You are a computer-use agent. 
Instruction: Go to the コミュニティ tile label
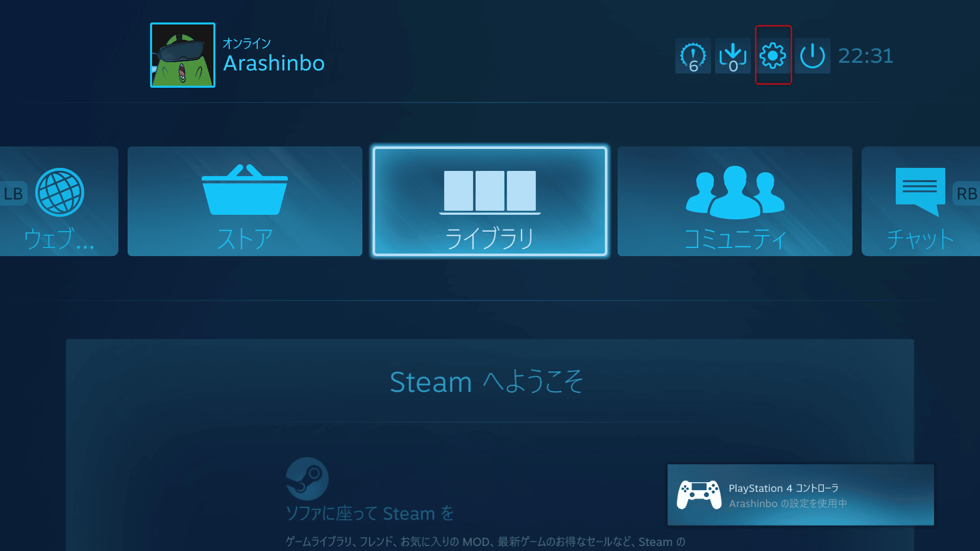[x=735, y=239]
